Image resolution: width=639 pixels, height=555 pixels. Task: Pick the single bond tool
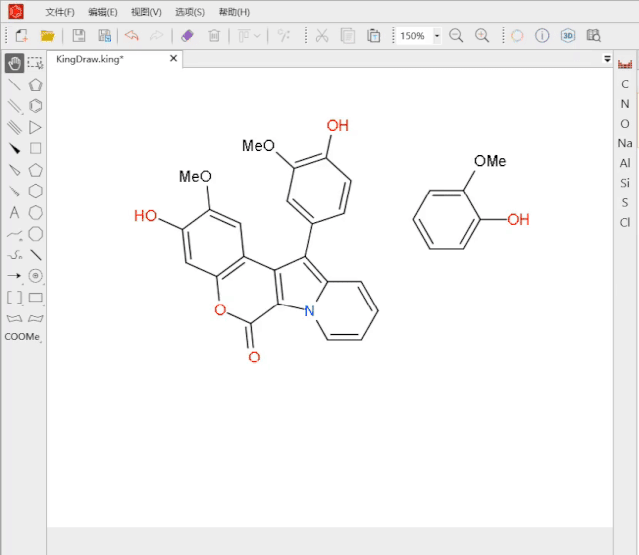[x=14, y=85]
